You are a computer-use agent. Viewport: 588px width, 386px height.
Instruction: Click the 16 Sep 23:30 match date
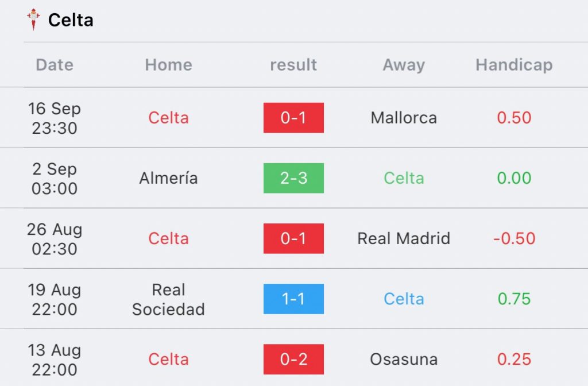click(55, 118)
